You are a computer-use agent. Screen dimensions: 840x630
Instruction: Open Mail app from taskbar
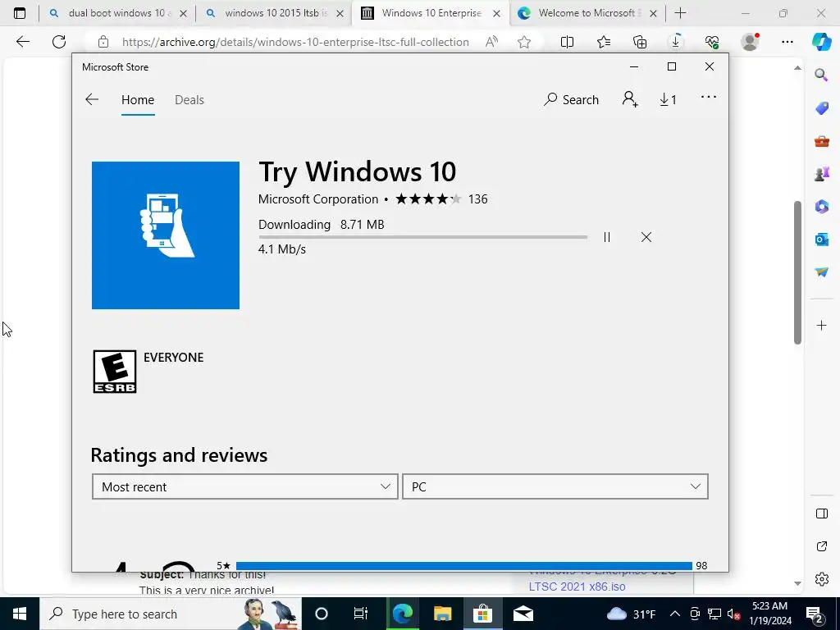523,614
